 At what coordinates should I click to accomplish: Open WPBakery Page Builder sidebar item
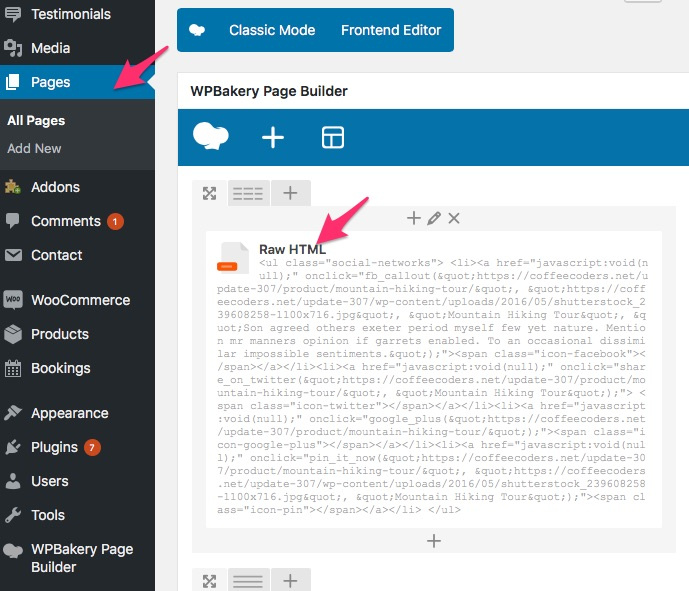(82, 558)
